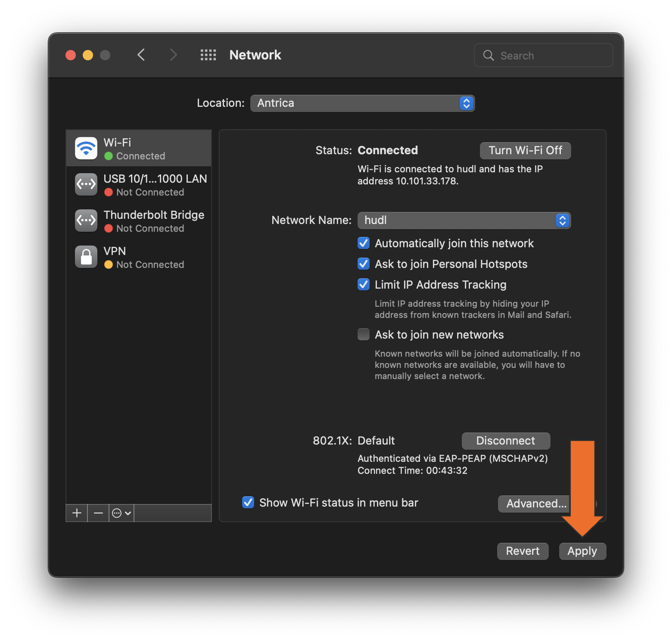Open the VPN service via its lock icon
This screenshot has height=641, width=672.
86,256
